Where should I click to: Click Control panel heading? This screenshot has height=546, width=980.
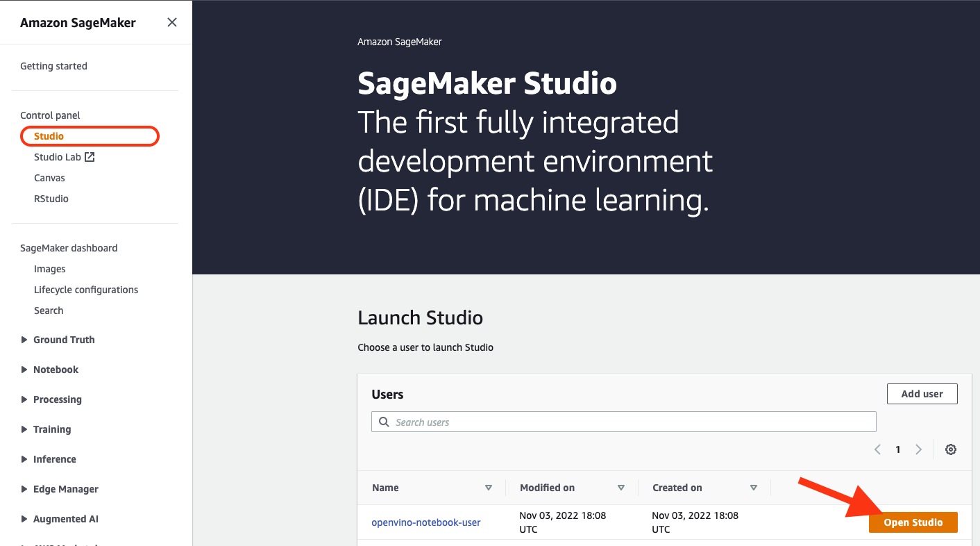50,115
